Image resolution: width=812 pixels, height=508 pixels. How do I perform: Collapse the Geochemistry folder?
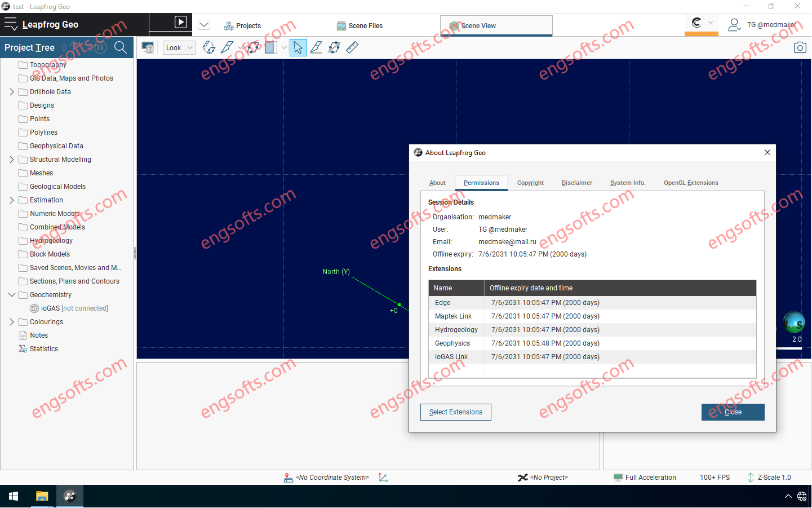(11, 294)
